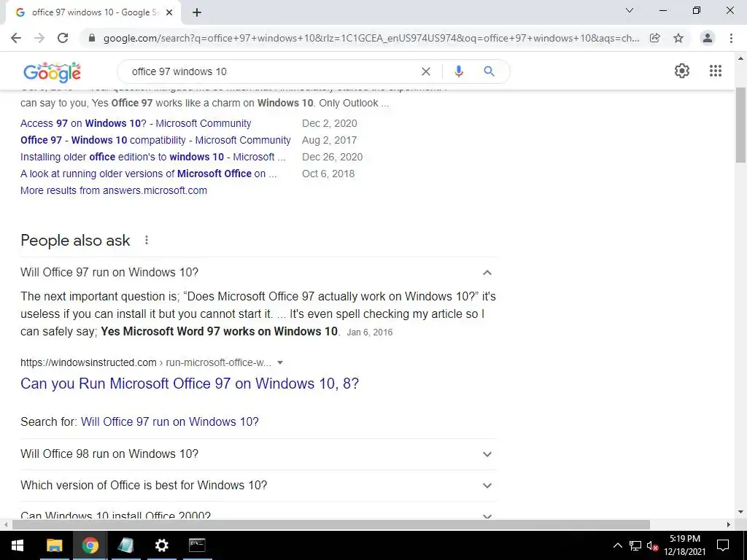Screen dimensions: 747x560
Task: Open notepad-like app in taskbar
Action: 125,545
